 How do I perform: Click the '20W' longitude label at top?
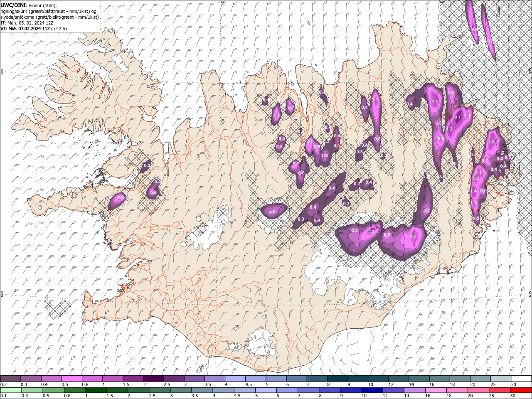(x=221, y=2)
